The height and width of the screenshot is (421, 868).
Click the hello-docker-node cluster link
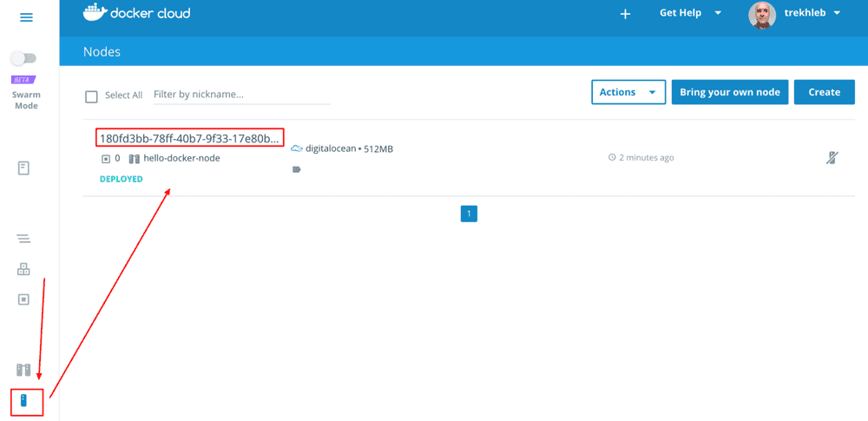tap(181, 159)
